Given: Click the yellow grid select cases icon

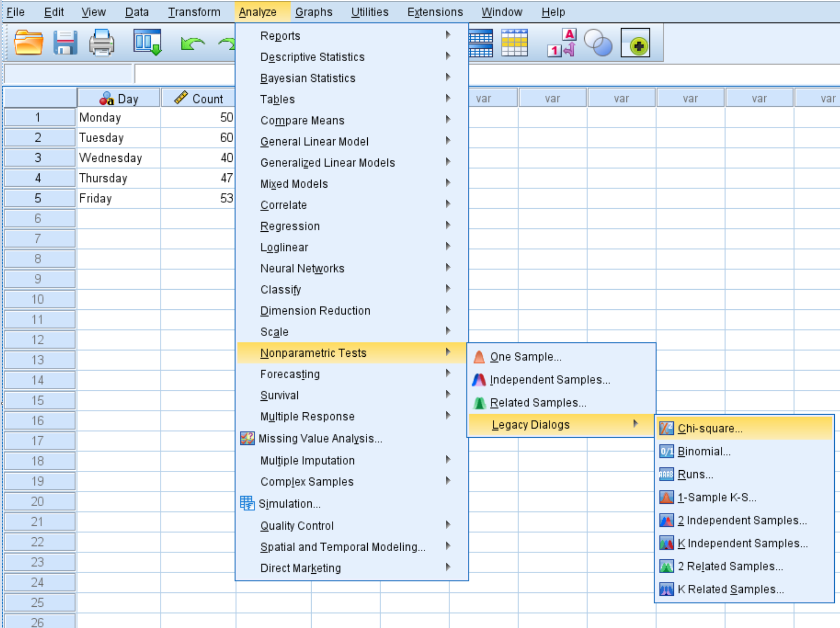Looking at the screenshot, I should pos(514,42).
